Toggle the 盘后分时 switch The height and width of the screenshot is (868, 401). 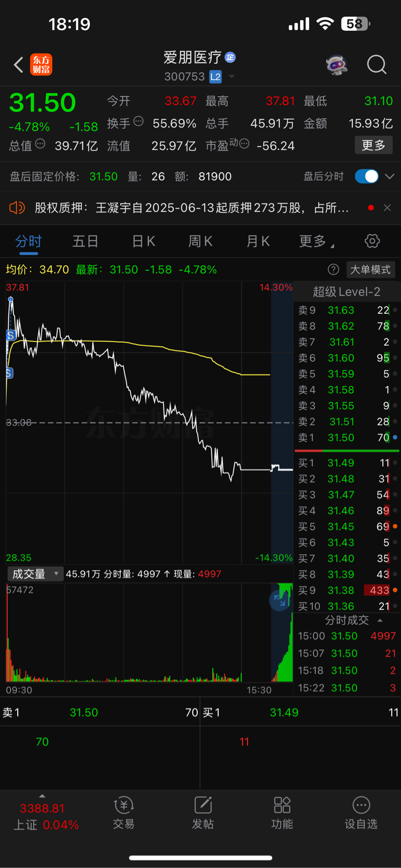(367, 177)
